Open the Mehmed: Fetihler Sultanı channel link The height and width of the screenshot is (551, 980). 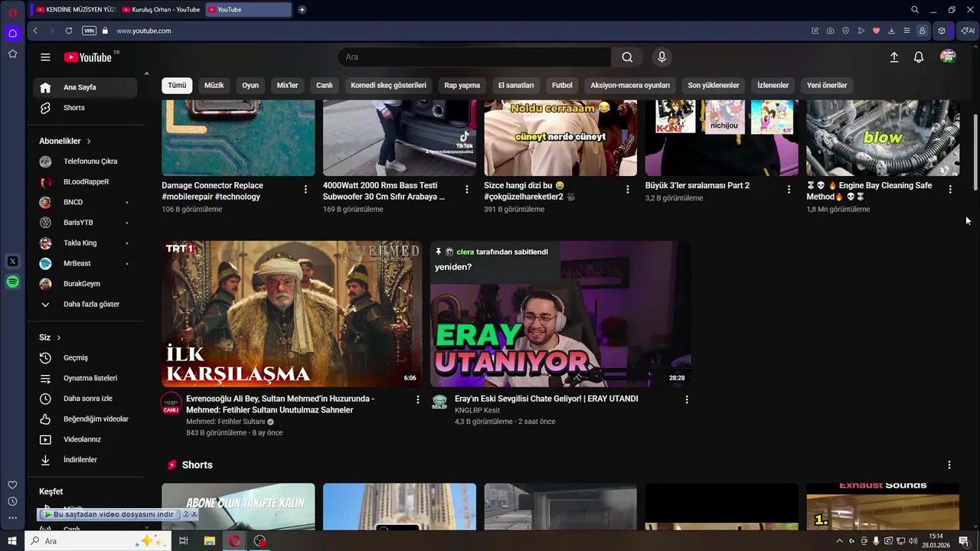(225, 422)
